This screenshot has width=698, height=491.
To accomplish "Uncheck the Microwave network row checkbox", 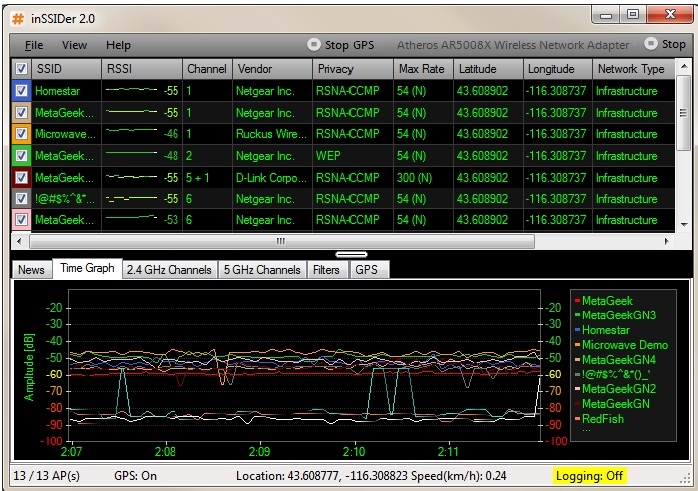I will click(x=21, y=134).
